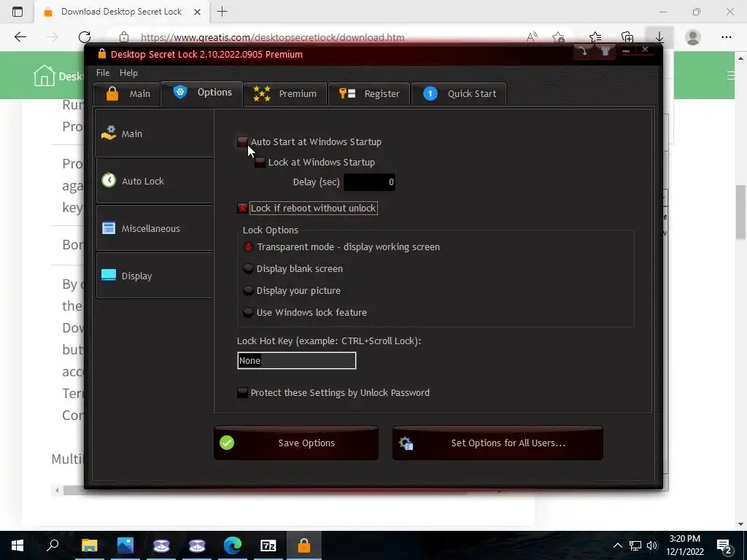Select the Options tab
Screen dimensions: 747x560
click(202, 93)
